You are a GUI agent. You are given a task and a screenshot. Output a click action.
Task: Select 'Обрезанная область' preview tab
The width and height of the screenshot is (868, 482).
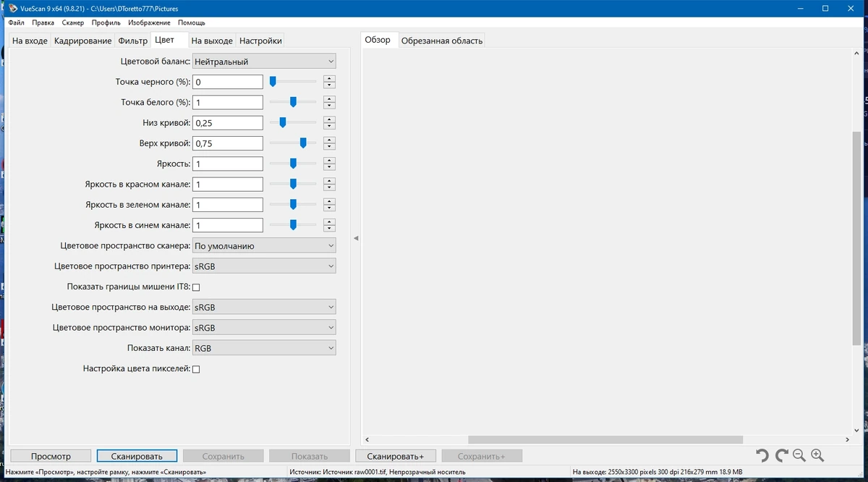coord(441,41)
